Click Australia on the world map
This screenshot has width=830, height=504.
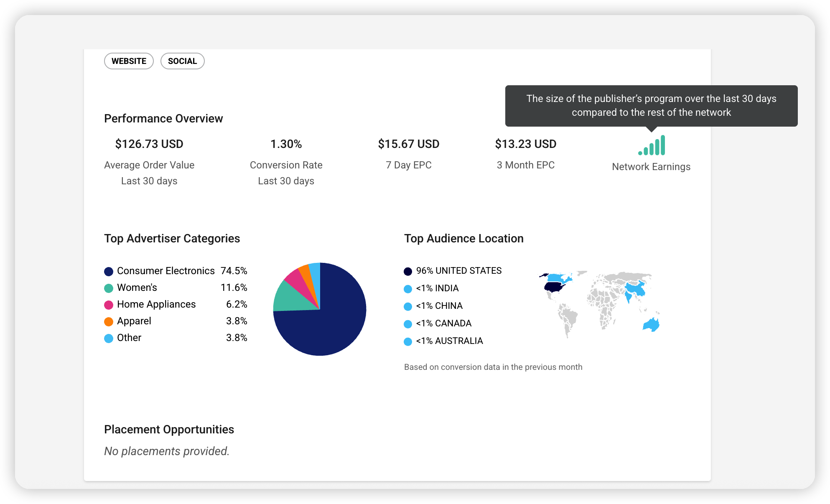pyautogui.click(x=651, y=325)
